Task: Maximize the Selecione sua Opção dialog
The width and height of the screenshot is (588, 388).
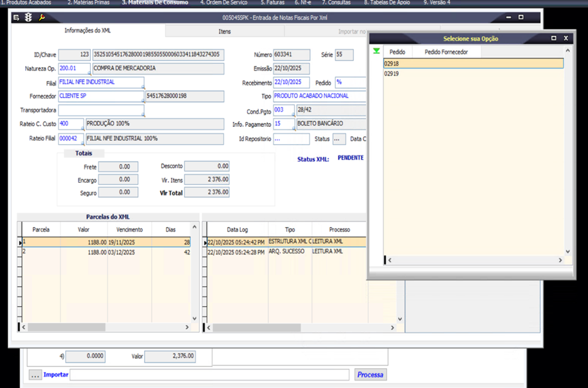Action: [x=554, y=39]
